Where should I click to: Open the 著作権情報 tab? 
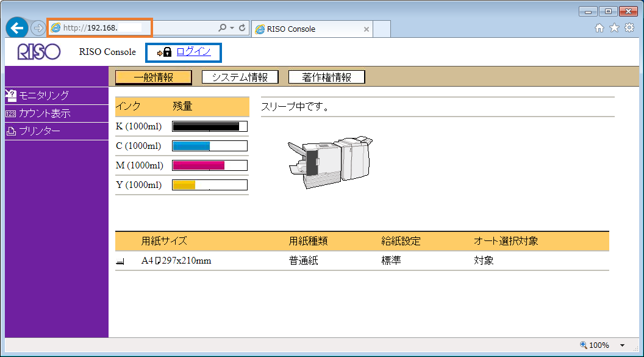click(x=326, y=78)
